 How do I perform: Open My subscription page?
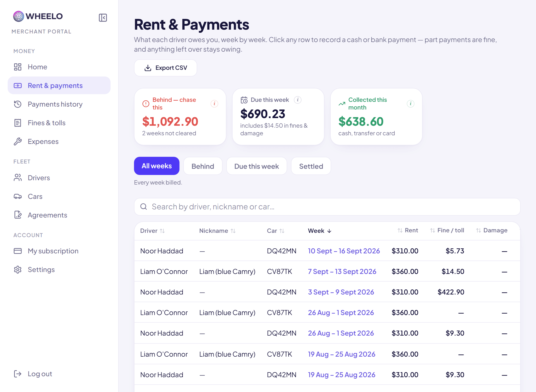[59, 251]
